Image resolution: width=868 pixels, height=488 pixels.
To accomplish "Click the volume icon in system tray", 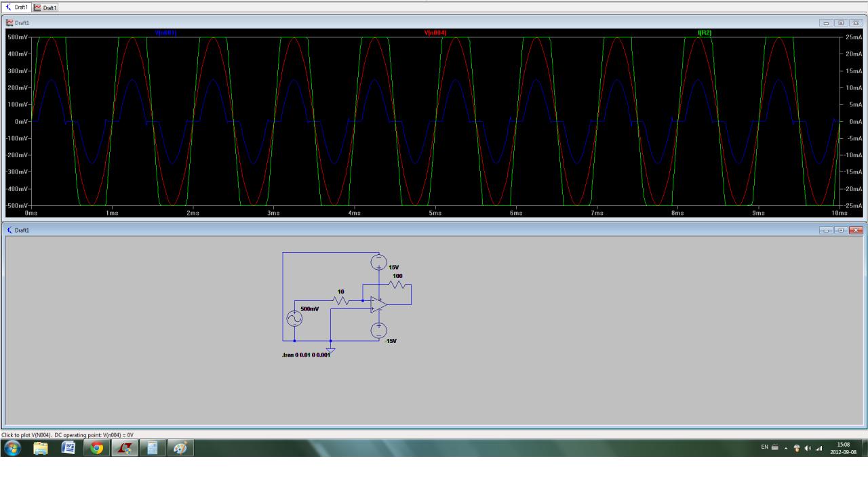I will 807,448.
